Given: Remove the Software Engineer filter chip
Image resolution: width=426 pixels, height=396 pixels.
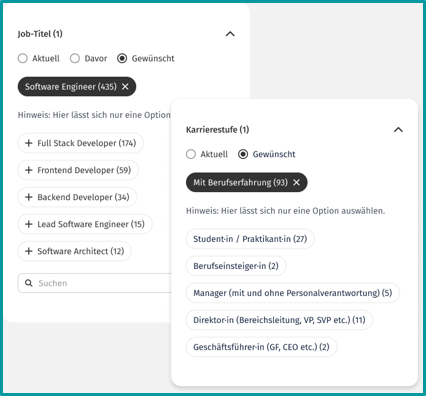Looking at the screenshot, I should tap(125, 87).
